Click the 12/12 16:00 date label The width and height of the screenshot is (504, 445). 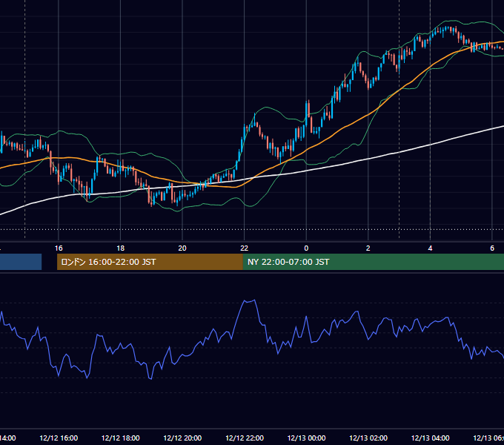pos(59,438)
